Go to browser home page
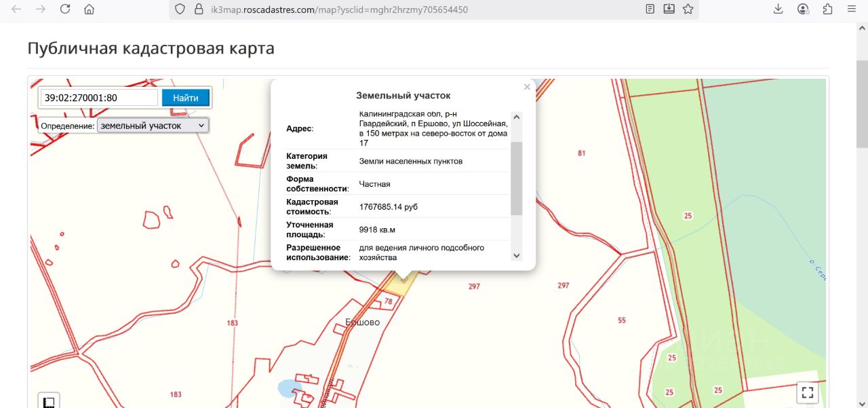This screenshot has height=408, width=868. pyautogui.click(x=89, y=10)
